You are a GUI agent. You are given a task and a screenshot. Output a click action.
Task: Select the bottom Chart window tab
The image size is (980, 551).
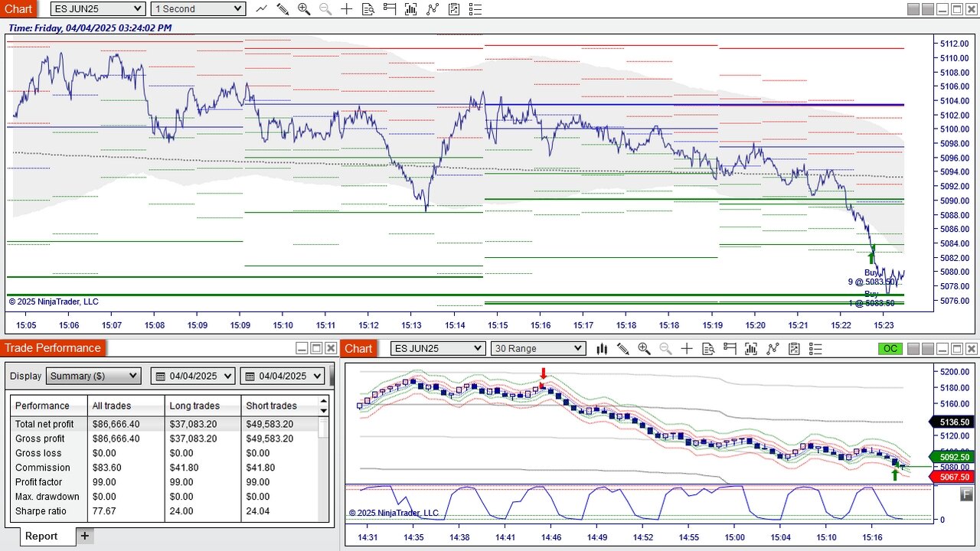(358, 348)
